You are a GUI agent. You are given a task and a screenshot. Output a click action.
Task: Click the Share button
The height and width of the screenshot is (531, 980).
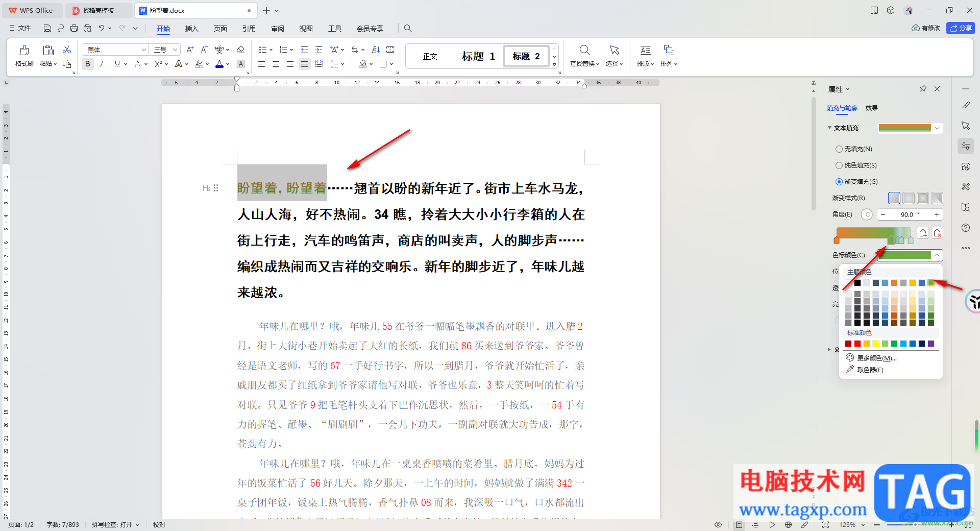point(960,28)
